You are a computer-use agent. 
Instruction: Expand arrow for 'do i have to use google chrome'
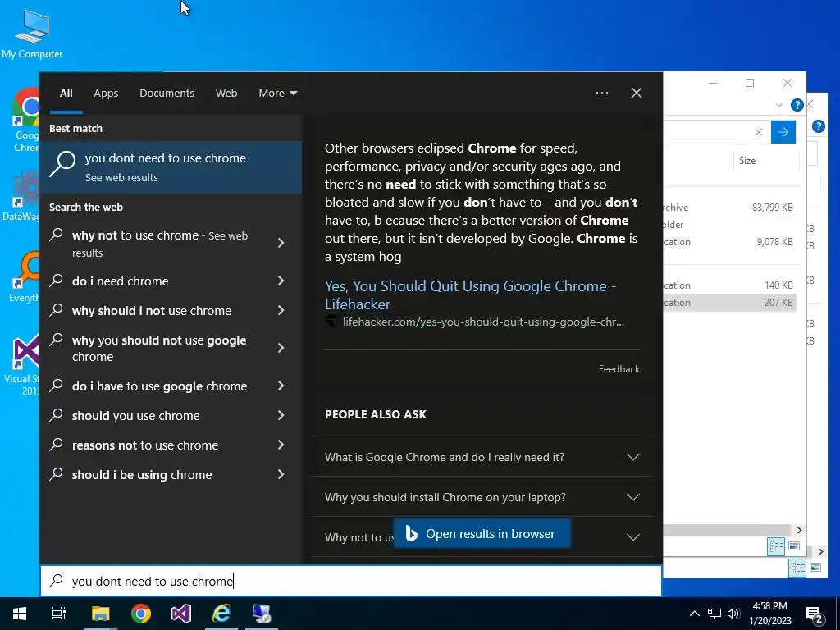pos(281,386)
